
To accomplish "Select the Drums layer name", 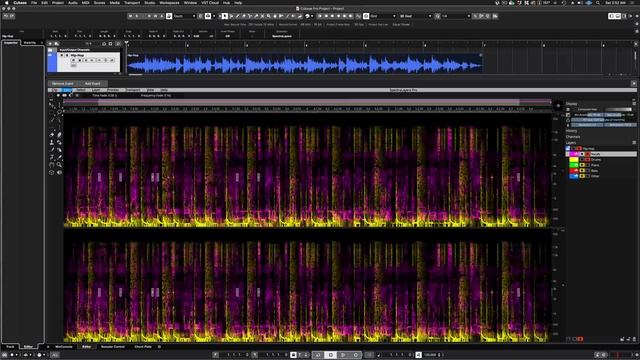I will point(596,160).
